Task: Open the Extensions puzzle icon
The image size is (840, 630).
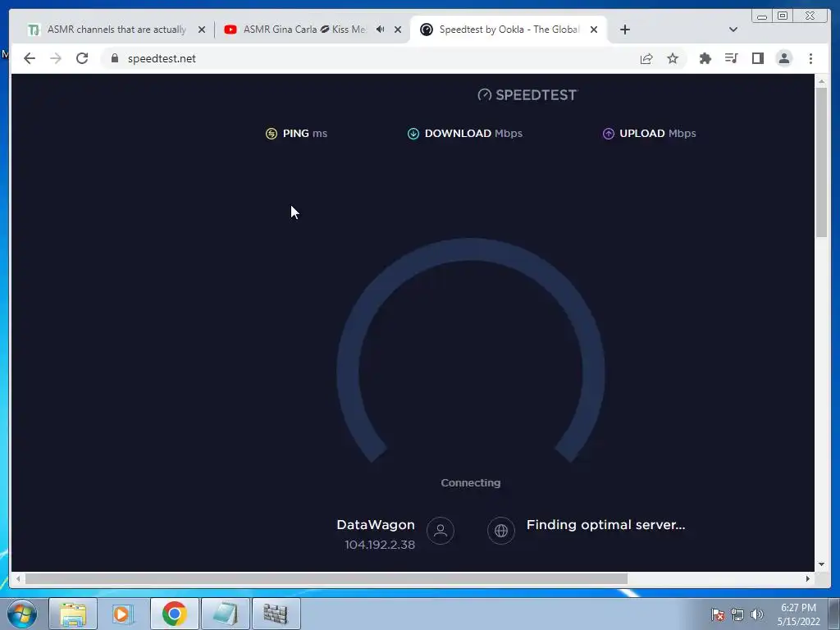Action: [x=705, y=58]
